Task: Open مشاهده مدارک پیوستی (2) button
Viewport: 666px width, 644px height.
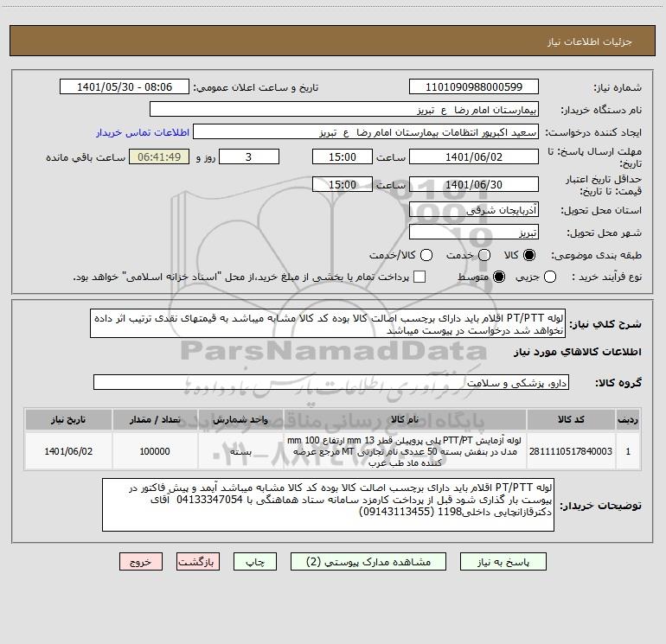Action: pos(368,562)
